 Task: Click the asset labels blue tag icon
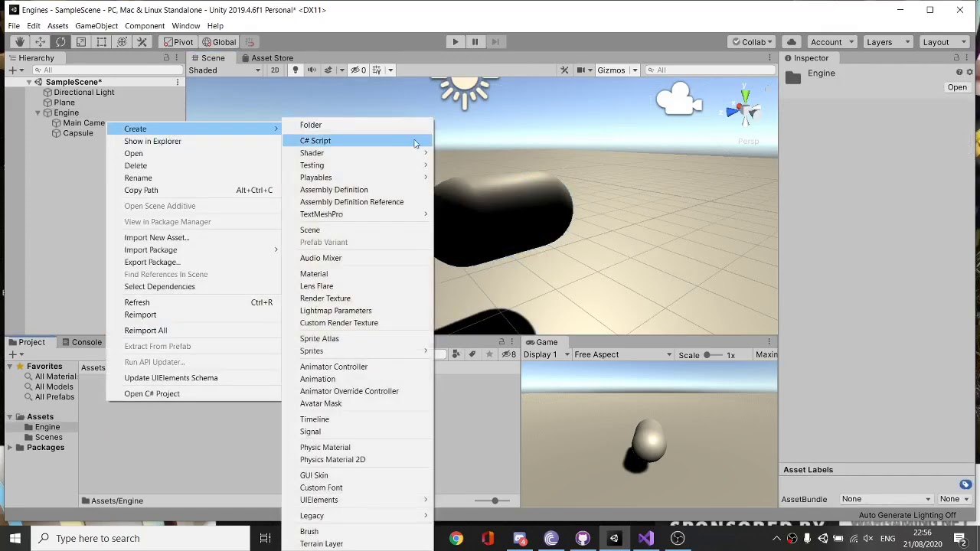coord(965,484)
